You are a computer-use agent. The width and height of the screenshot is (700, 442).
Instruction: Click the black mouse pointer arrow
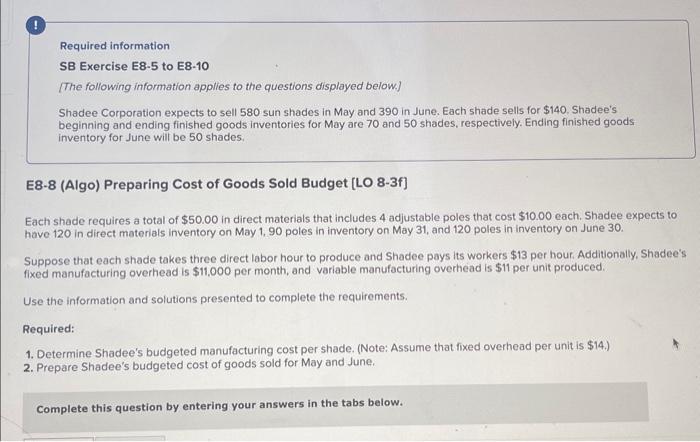(675, 344)
